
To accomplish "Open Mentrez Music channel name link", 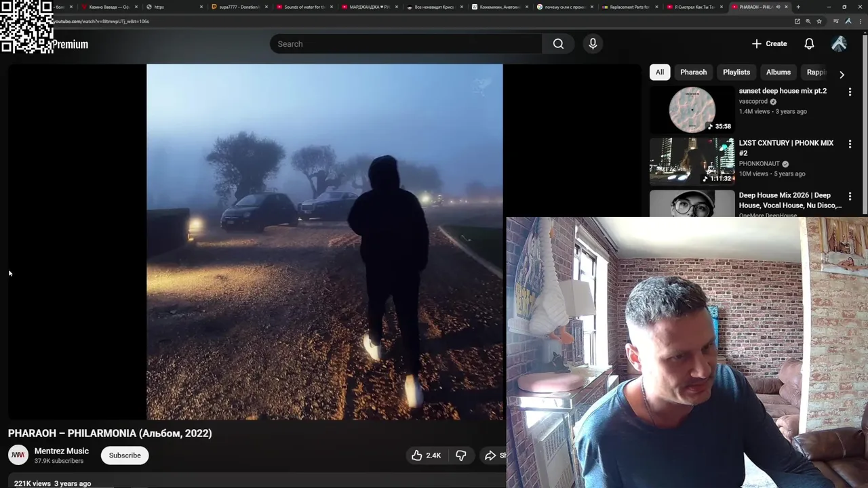I will coord(62,451).
